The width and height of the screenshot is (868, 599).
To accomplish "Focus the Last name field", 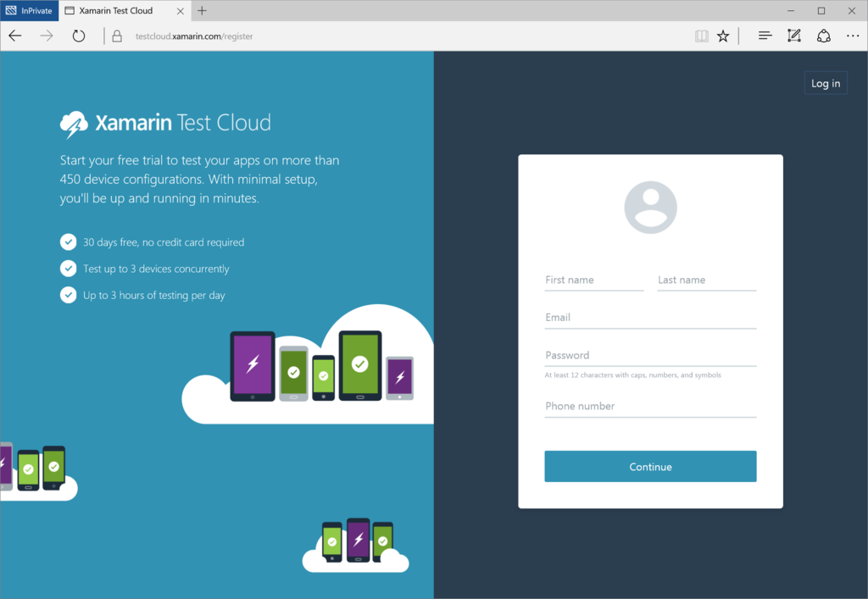I will [x=706, y=280].
